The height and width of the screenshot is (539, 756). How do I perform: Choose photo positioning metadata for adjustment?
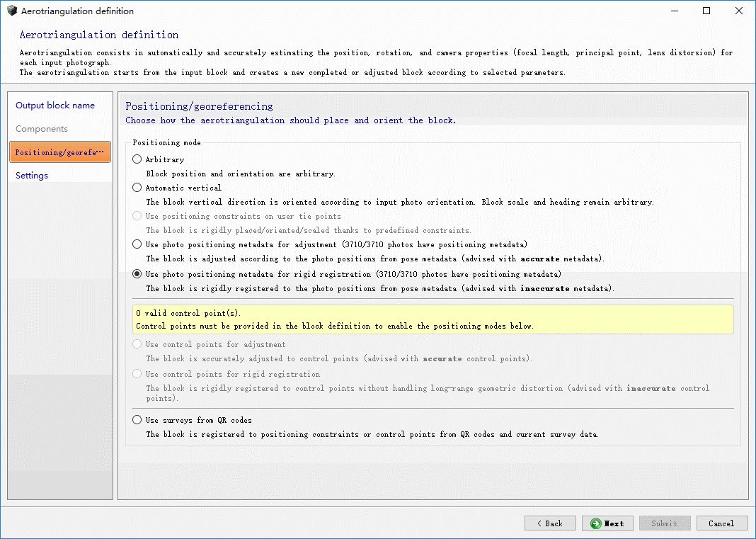pyautogui.click(x=137, y=244)
